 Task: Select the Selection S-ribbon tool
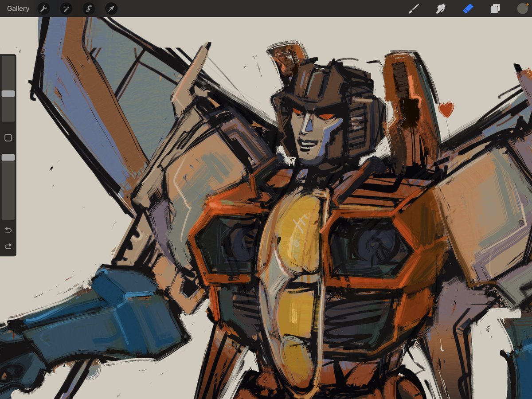(x=89, y=8)
